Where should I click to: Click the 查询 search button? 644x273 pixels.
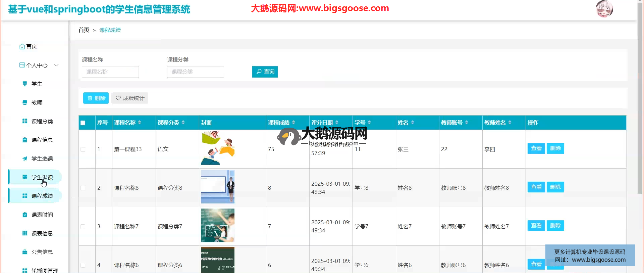pyautogui.click(x=265, y=72)
